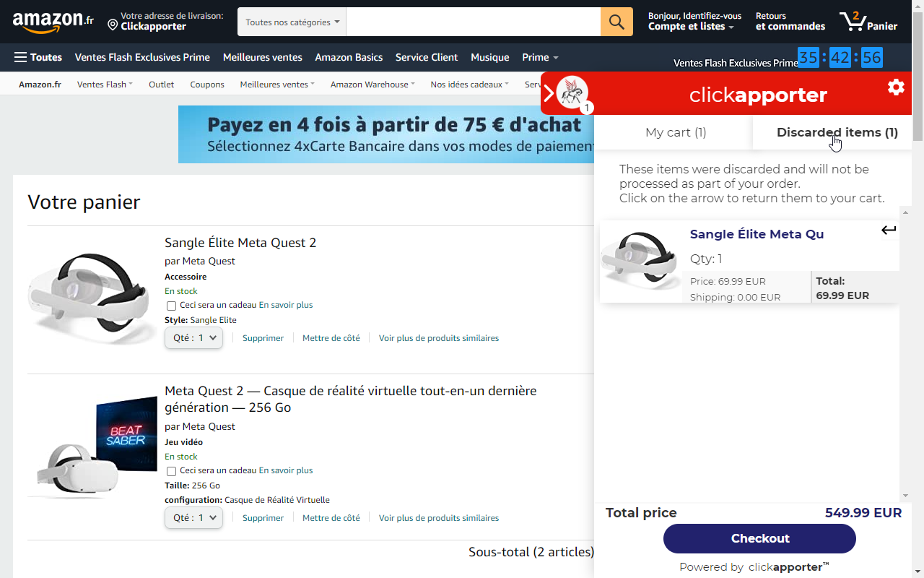The image size is (924, 578).
Task: Click the delivery address pin icon
Action: click(113, 26)
